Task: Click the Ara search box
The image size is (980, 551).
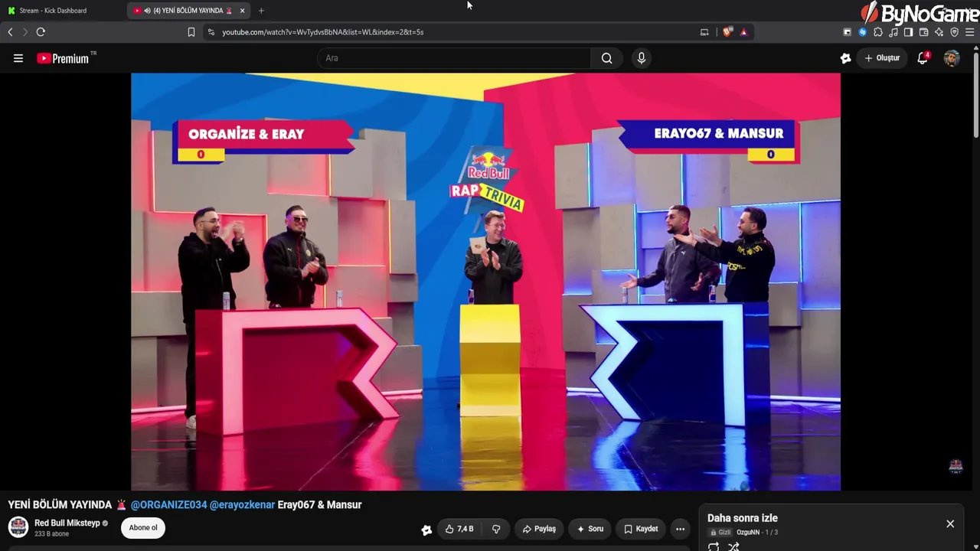Action: tap(454, 58)
